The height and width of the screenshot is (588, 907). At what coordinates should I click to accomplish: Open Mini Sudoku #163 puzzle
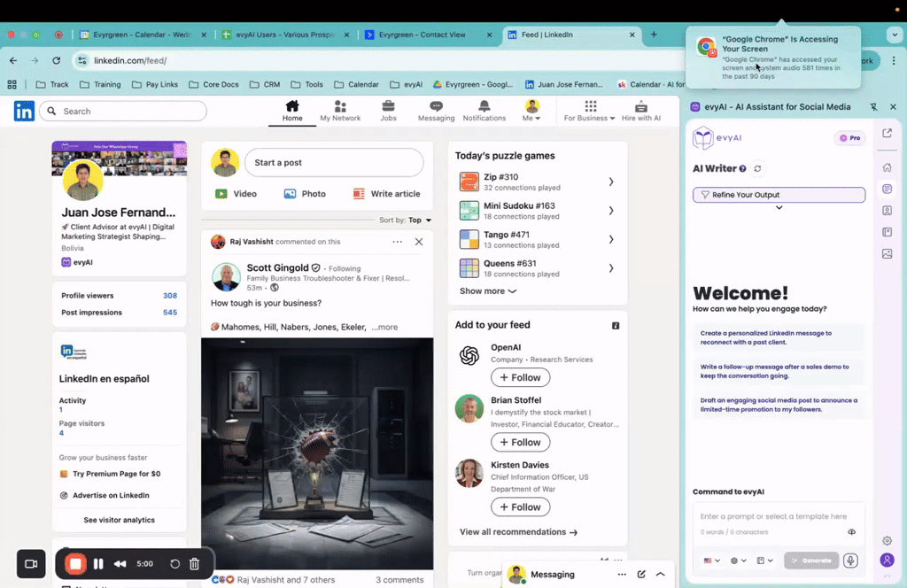pyautogui.click(x=538, y=211)
